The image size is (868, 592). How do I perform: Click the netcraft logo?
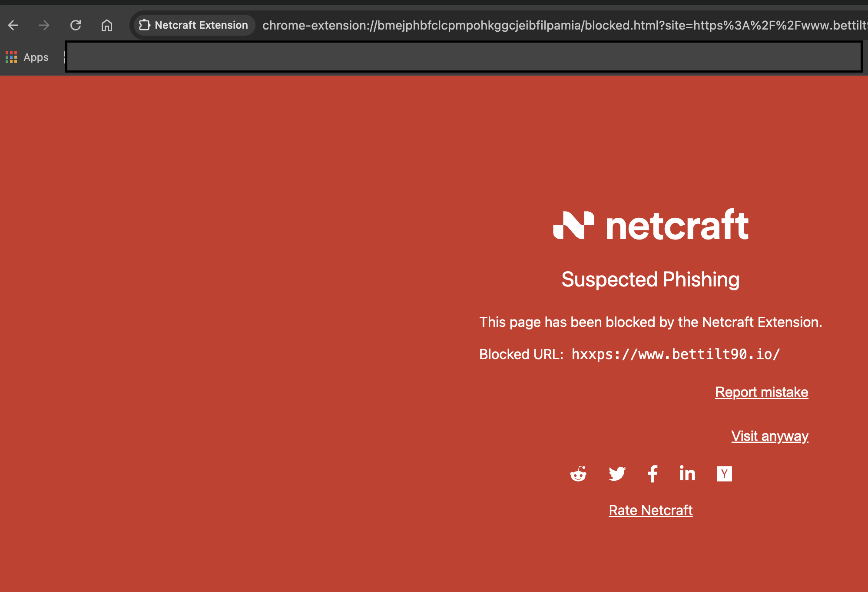pos(650,225)
